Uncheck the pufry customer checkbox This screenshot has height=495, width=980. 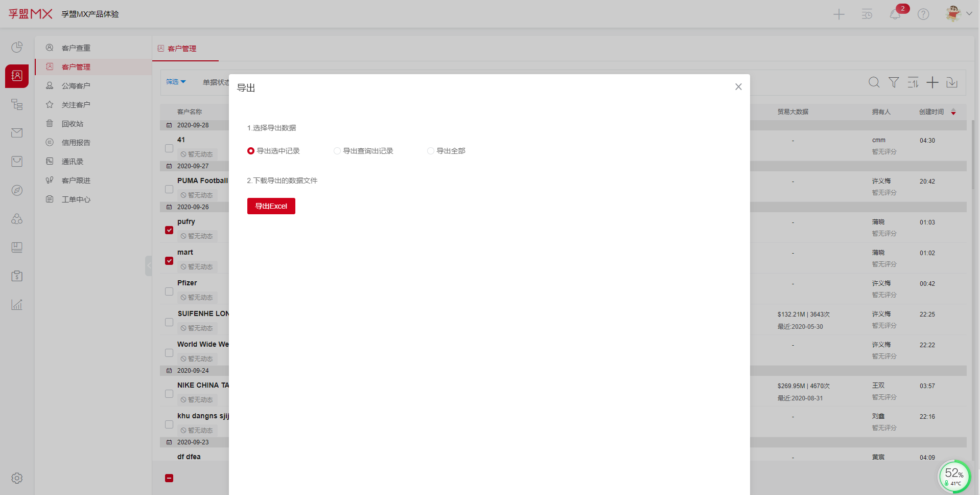(x=169, y=230)
